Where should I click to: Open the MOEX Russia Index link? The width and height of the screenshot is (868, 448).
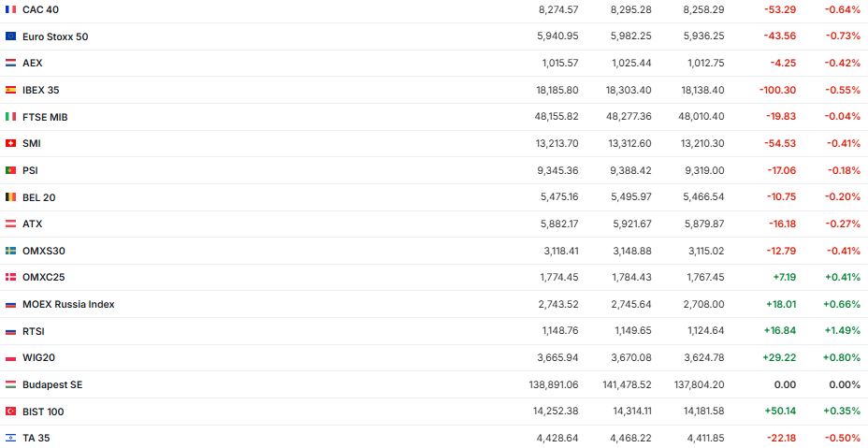tap(68, 304)
